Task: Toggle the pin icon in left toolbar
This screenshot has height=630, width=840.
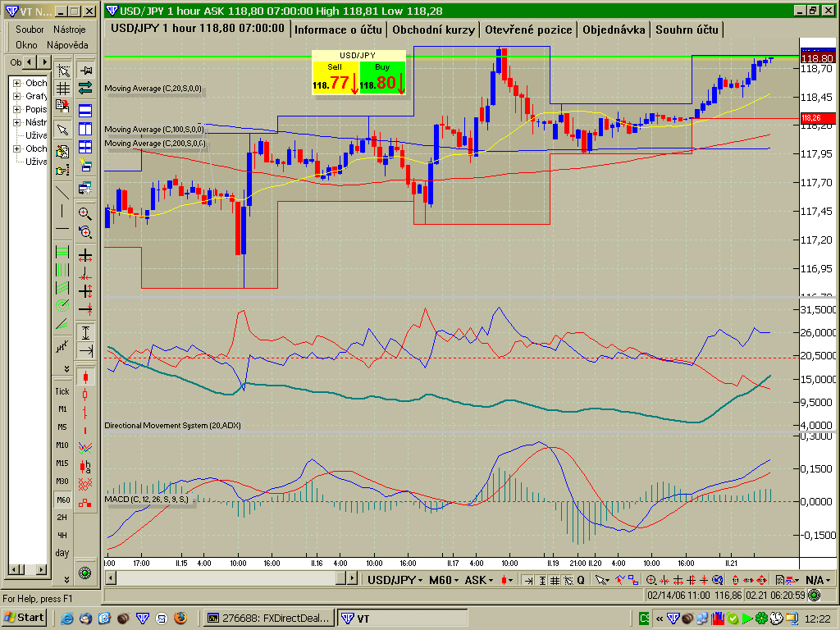Action: click(84, 71)
